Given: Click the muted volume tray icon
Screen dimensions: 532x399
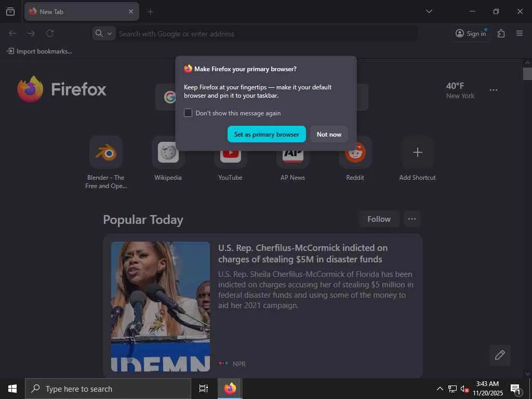Looking at the screenshot, I should point(464,389).
